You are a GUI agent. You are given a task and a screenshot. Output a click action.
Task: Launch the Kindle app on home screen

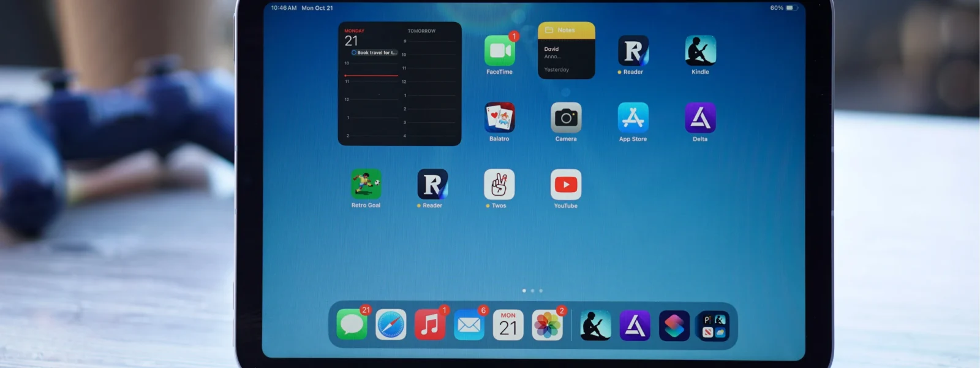click(700, 50)
